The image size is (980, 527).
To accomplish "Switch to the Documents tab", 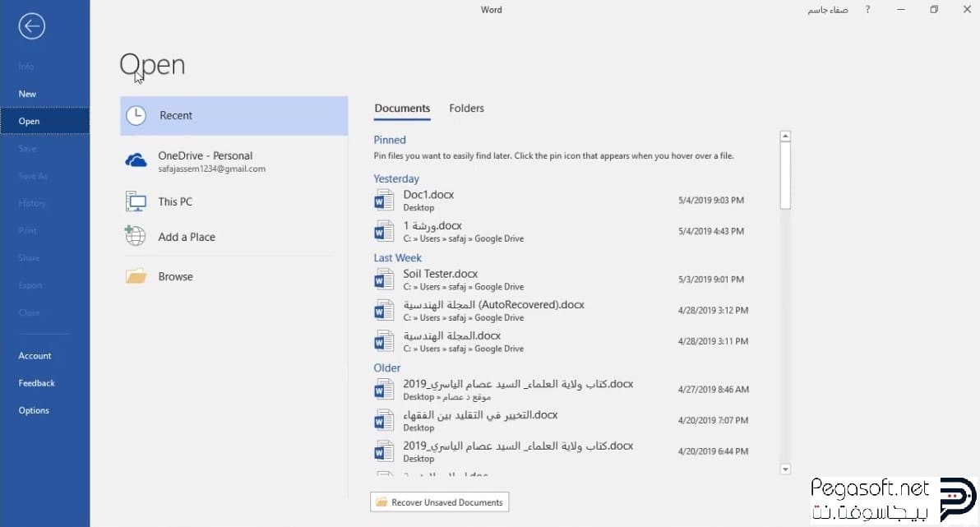I will pos(402,109).
